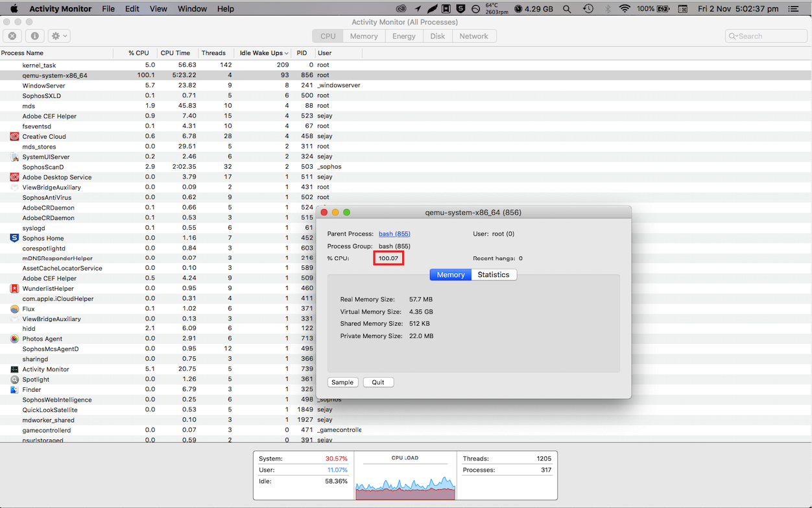Click the WunderlistHelper process icon
Image resolution: width=812 pixels, height=508 pixels.
[x=14, y=289]
